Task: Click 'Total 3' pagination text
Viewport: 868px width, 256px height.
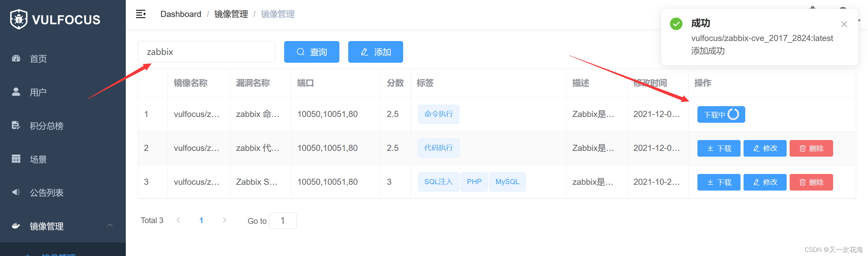Action: click(152, 220)
